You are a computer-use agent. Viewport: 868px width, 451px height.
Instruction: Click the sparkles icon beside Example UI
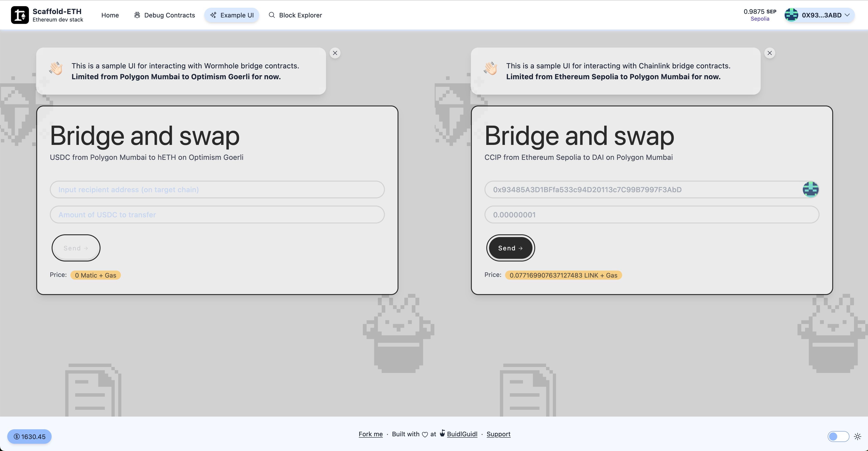click(x=213, y=15)
